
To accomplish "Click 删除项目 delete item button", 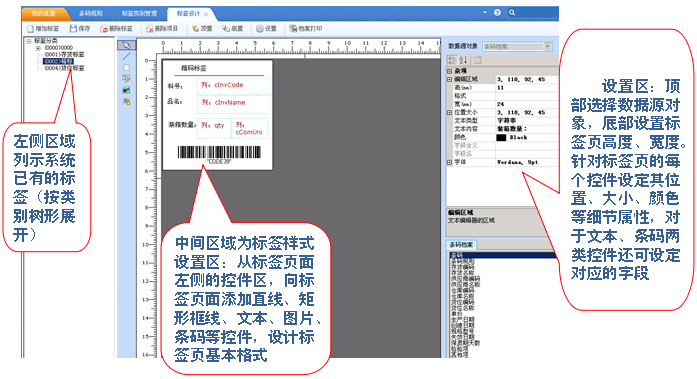I will (162, 29).
